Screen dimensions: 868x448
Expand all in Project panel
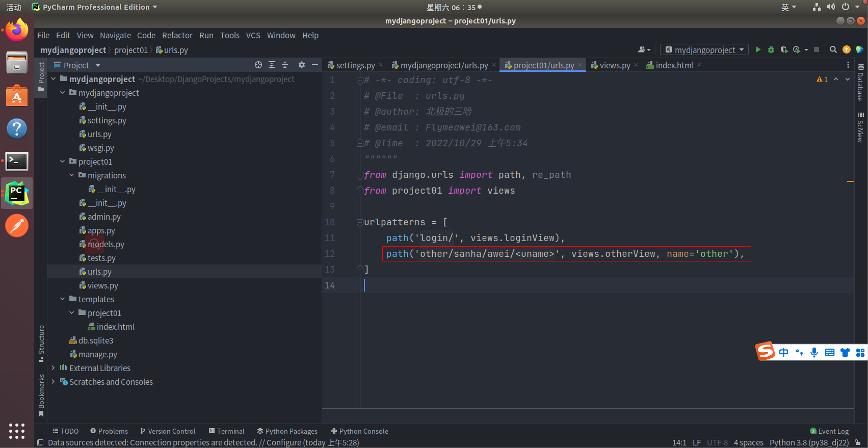(x=272, y=65)
